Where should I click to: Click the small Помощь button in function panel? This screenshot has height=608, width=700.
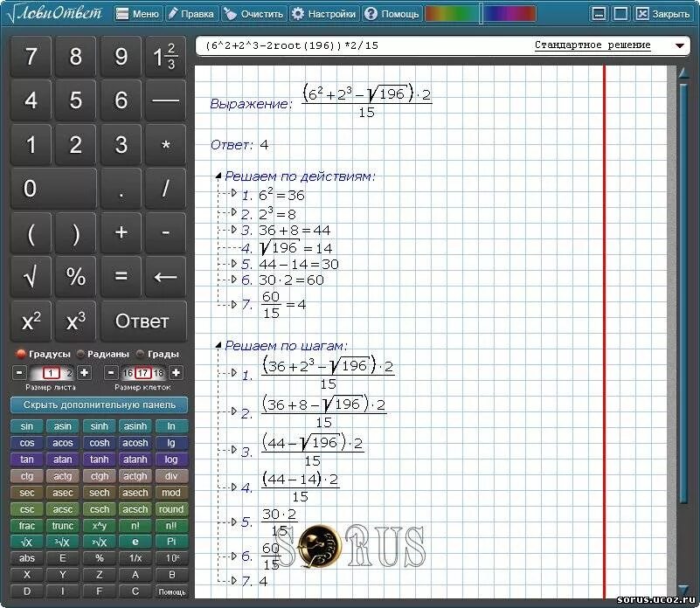coord(171,591)
